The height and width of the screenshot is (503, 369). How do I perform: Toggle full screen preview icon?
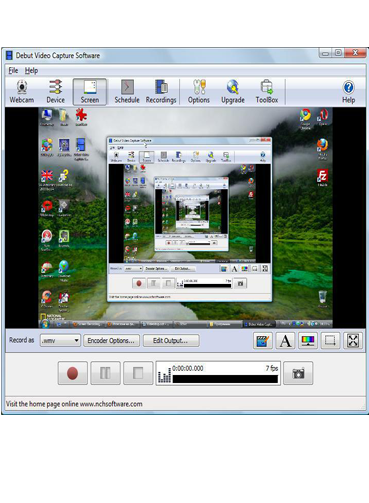[353, 341]
